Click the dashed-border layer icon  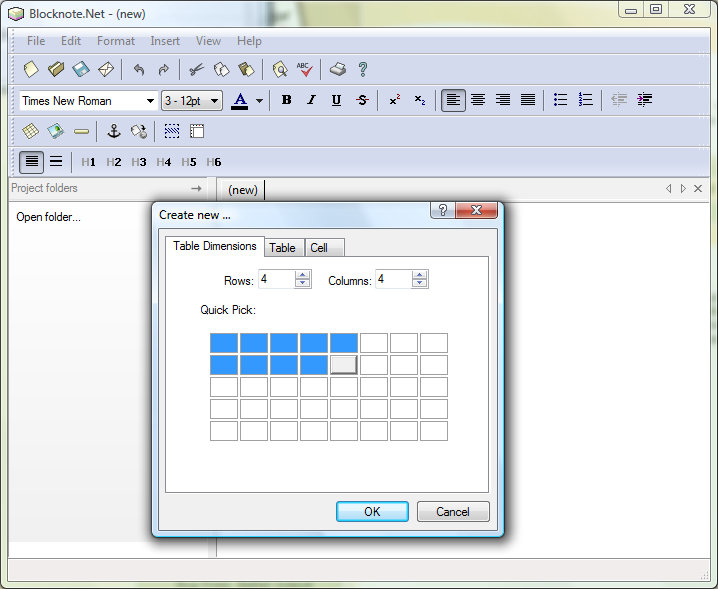172,131
